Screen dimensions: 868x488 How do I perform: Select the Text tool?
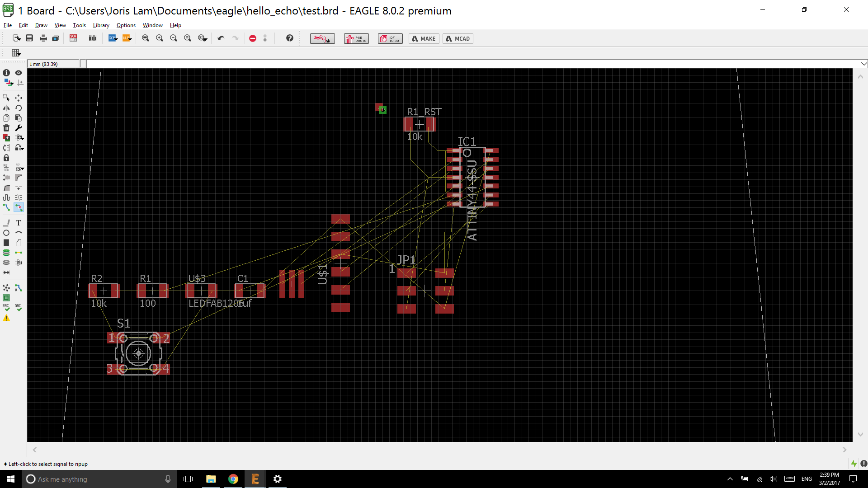[19, 223]
